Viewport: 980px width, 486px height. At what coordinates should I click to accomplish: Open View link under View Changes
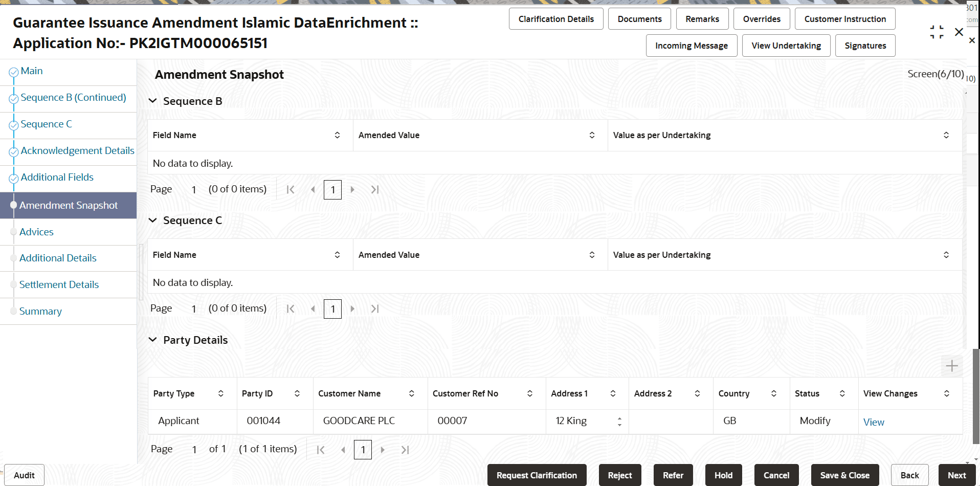pyautogui.click(x=874, y=422)
